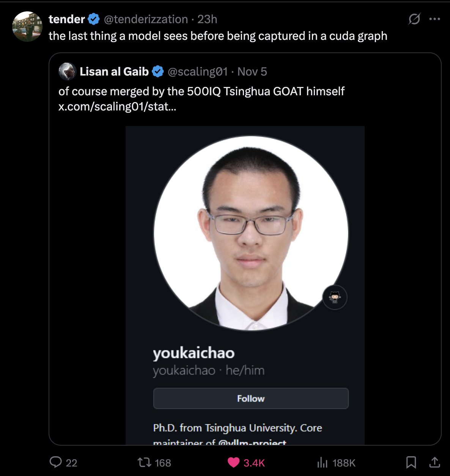450x476 pixels.
Task: Click the 23h timestamp
Action: pos(207,19)
